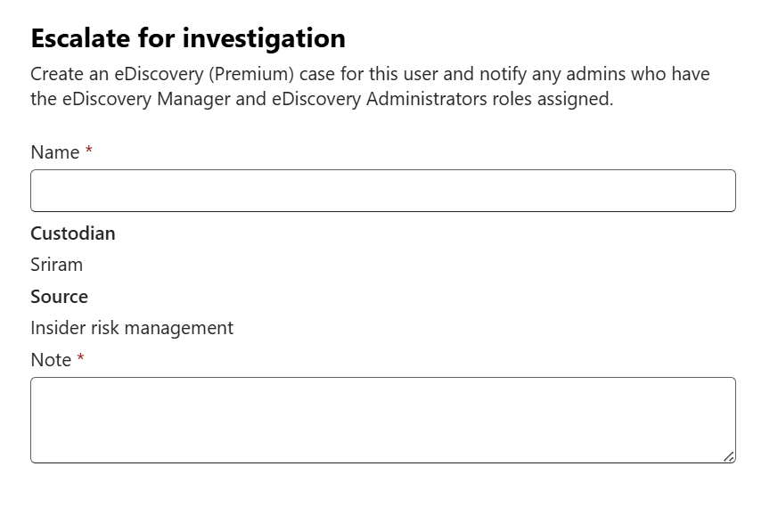Click the red asterisk beside Name

tap(88, 152)
